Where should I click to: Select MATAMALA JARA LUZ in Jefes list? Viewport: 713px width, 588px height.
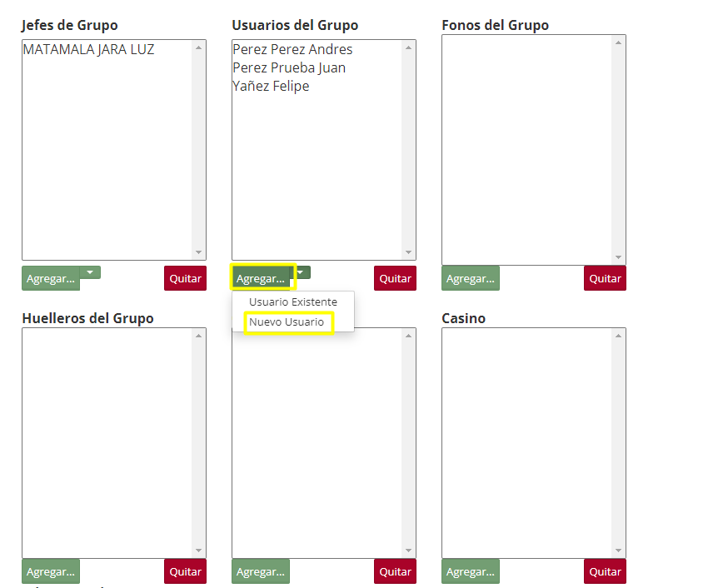point(88,50)
